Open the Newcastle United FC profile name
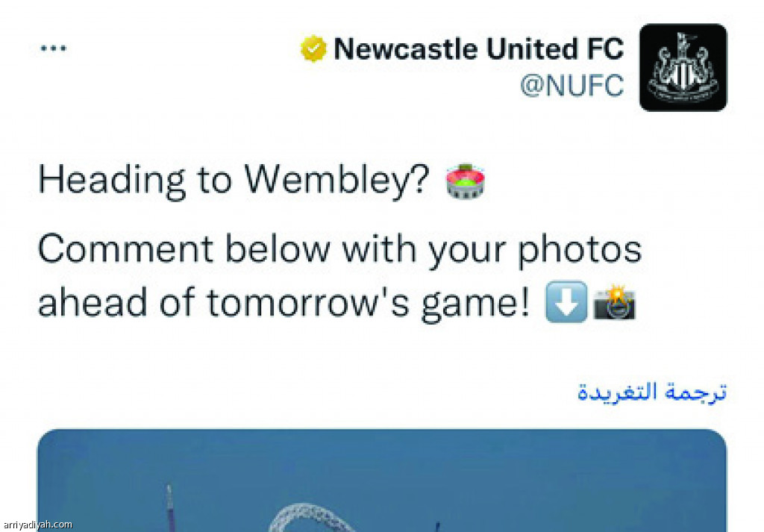The width and height of the screenshot is (764, 532). pyautogui.click(x=478, y=49)
